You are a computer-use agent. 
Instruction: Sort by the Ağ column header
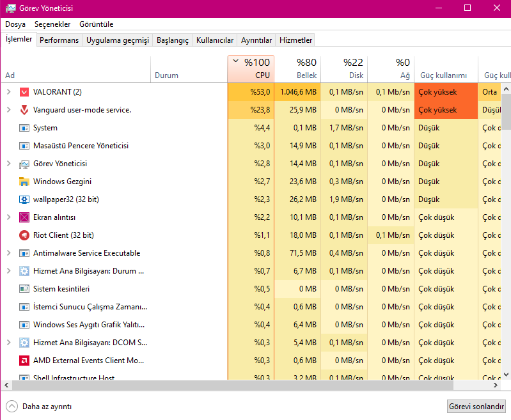[x=391, y=69]
